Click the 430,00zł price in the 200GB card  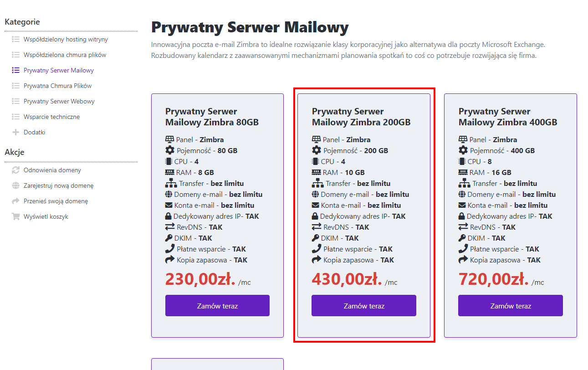coord(347,279)
